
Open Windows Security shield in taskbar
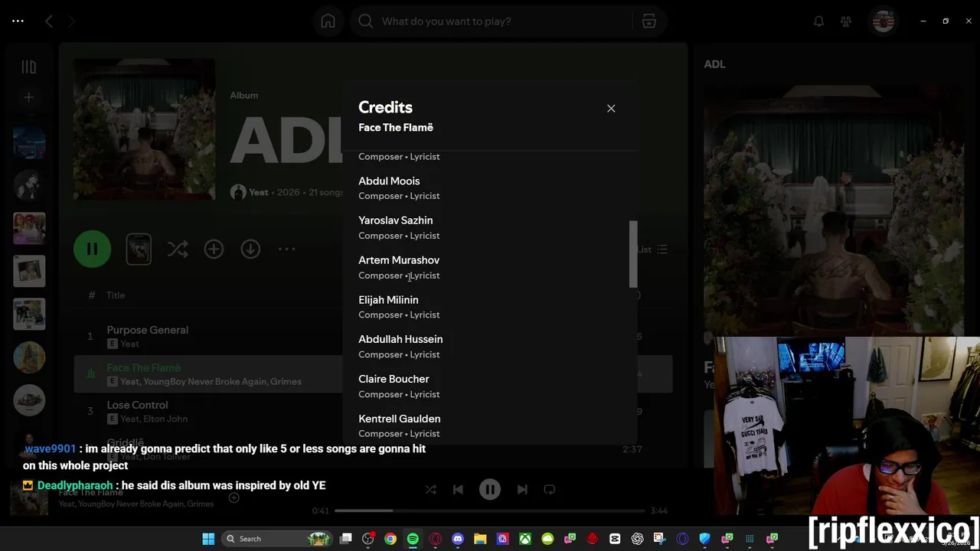tap(704, 539)
